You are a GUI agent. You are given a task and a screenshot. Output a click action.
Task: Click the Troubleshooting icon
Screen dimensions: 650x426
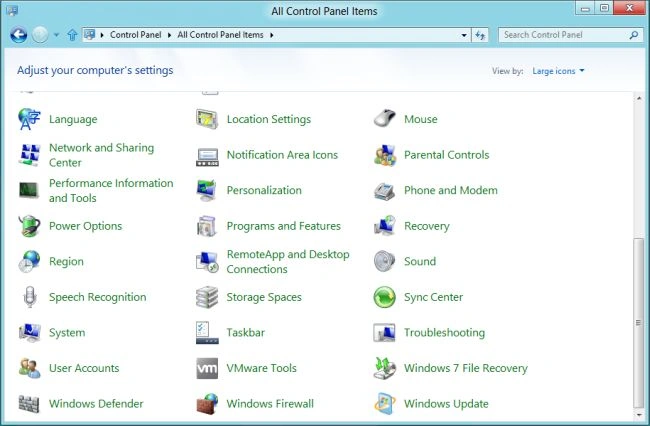tap(384, 333)
